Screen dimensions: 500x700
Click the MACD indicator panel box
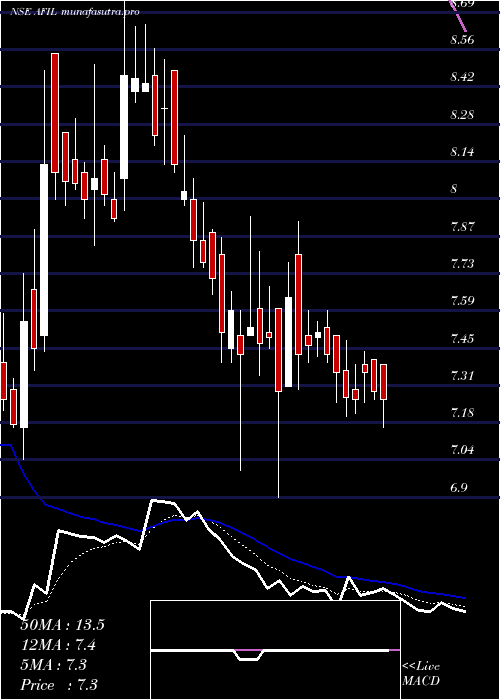click(275, 650)
